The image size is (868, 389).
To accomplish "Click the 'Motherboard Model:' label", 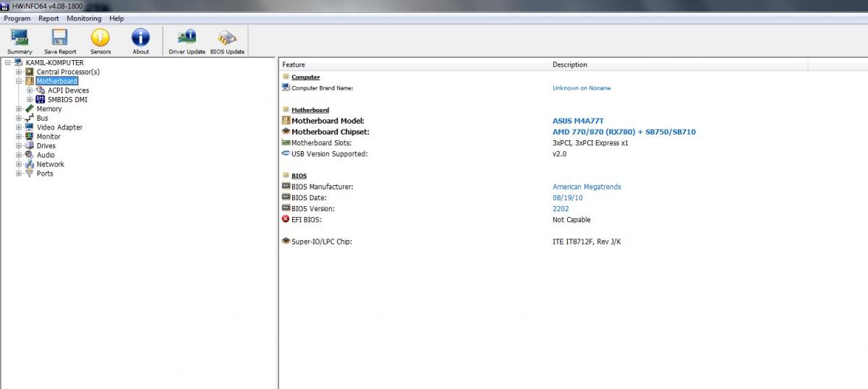I will (x=328, y=121).
